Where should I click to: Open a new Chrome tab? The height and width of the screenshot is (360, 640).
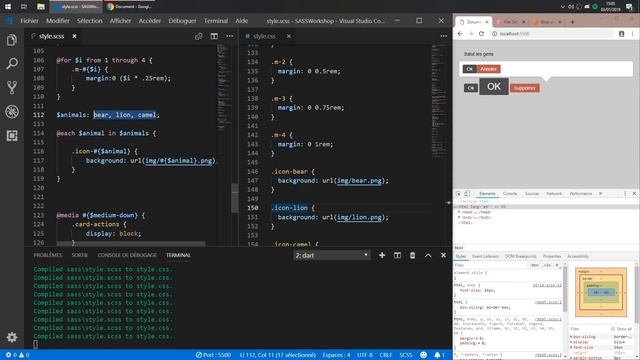pos(572,22)
